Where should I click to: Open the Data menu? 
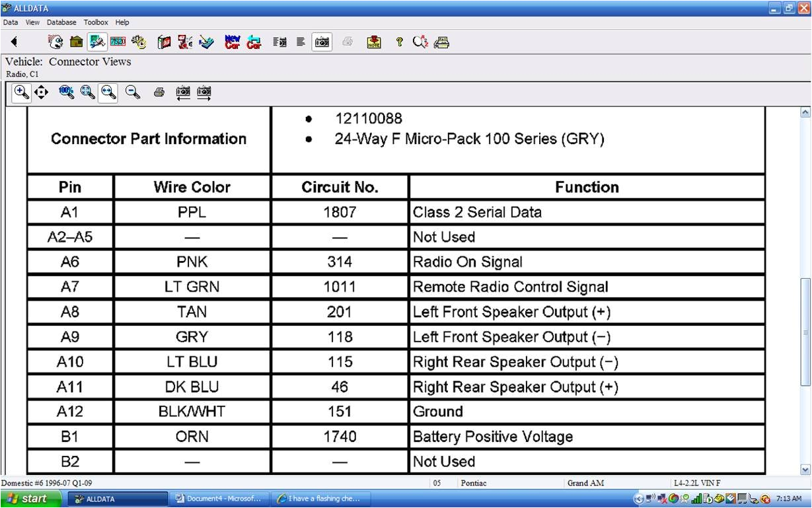click(10, 22)
